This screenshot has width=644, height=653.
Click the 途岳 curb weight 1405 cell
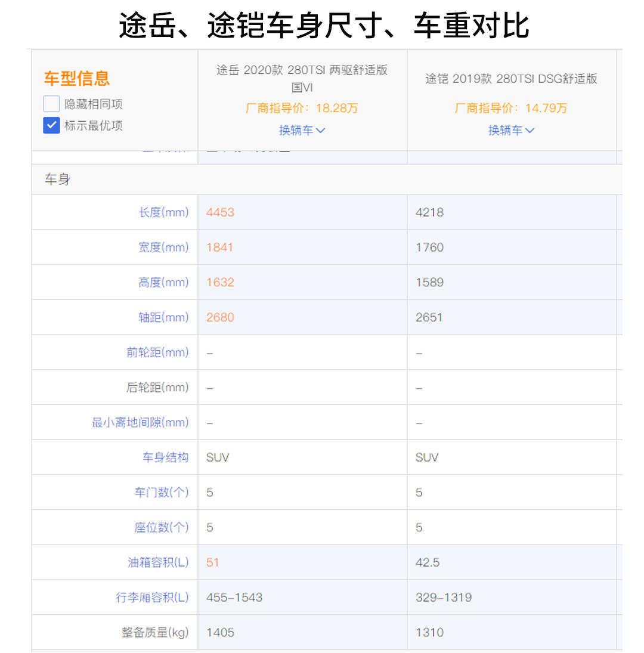220,633
